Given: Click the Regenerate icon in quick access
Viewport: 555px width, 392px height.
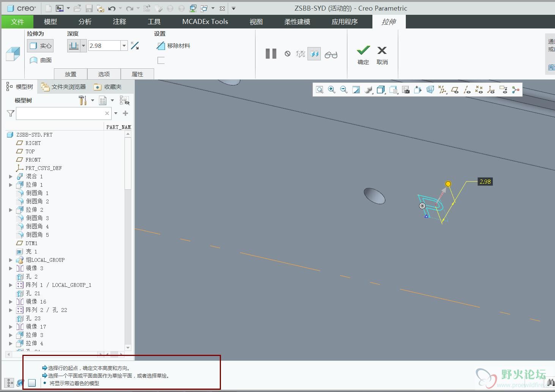Looking at the screenshot, I should click(x=147, y=8).
